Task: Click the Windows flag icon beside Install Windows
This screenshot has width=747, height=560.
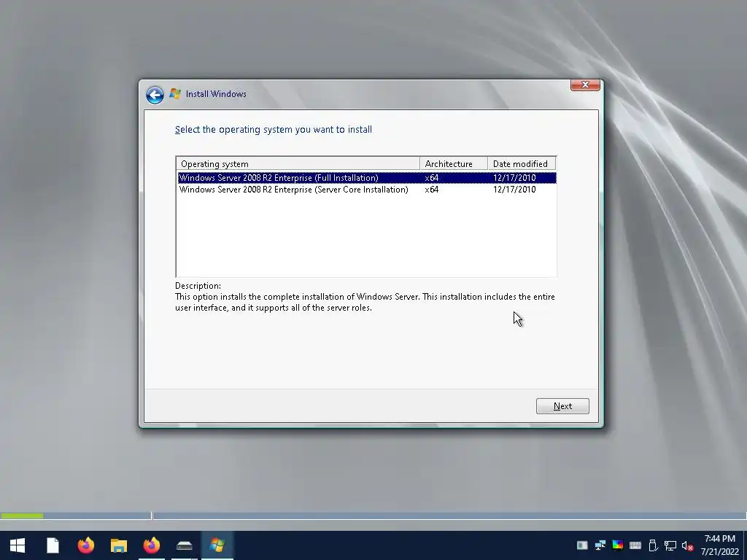Action: click(175, 94)
